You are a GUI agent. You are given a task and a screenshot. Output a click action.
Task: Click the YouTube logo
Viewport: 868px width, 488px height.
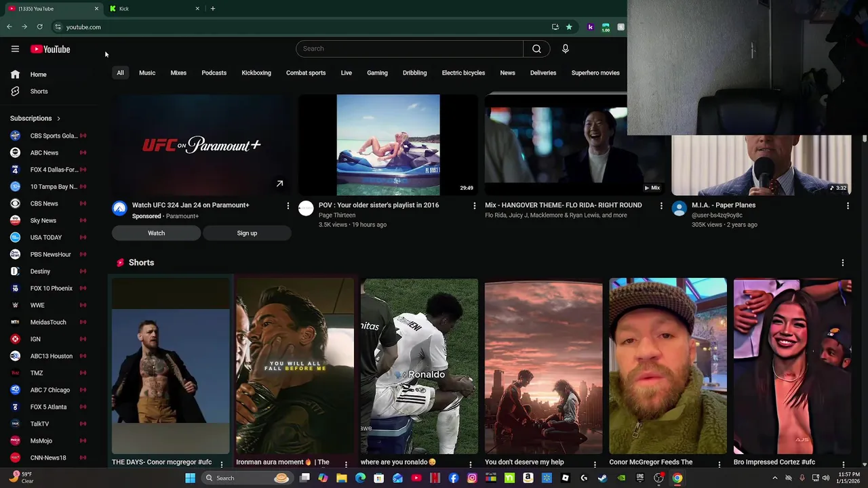[x=50, y=49]
